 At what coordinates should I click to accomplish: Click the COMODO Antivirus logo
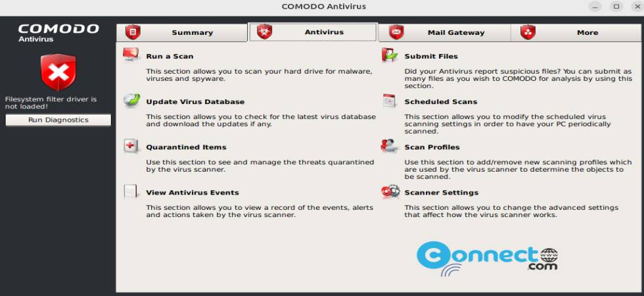(x=58, y=32)
